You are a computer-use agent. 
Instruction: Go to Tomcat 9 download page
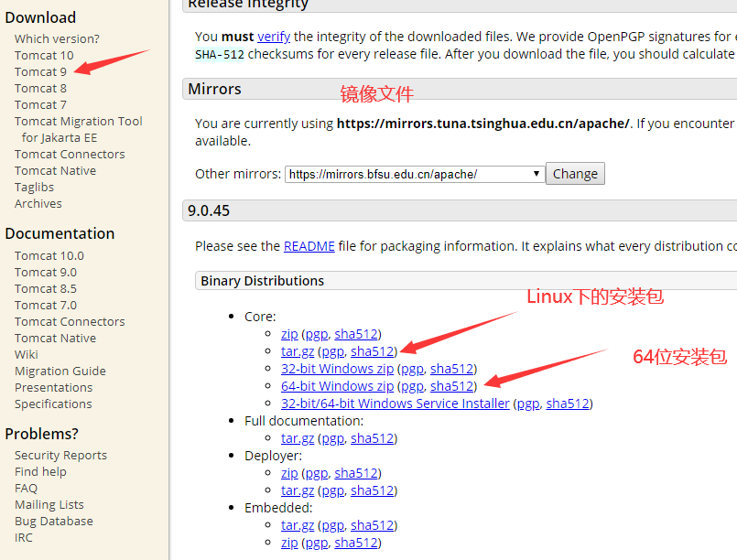[40, 71]
